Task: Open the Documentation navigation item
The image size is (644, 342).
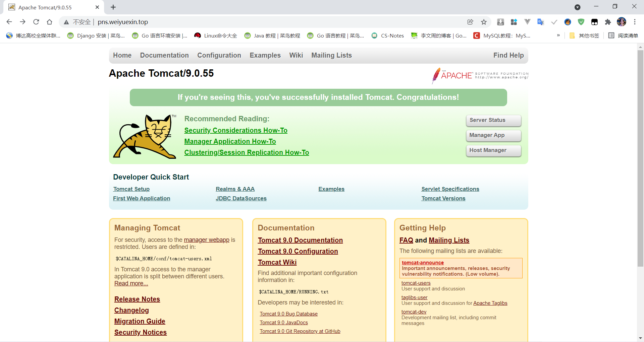Action: coord(164,55)
